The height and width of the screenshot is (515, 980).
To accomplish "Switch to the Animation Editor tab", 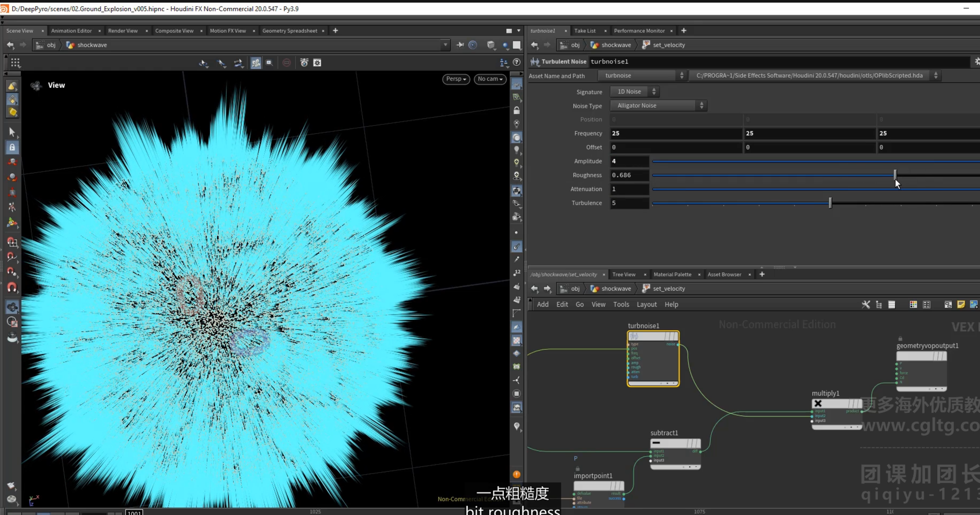I will [72, 31].
